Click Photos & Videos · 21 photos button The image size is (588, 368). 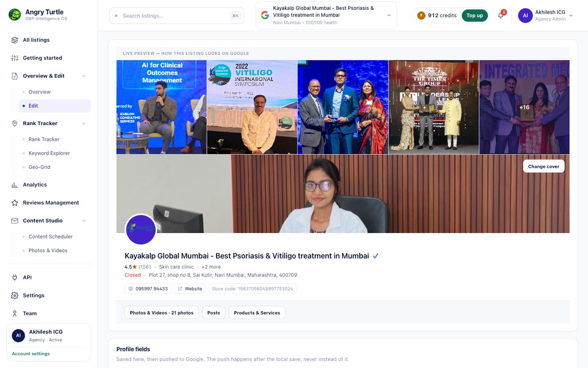coord(162,313)
